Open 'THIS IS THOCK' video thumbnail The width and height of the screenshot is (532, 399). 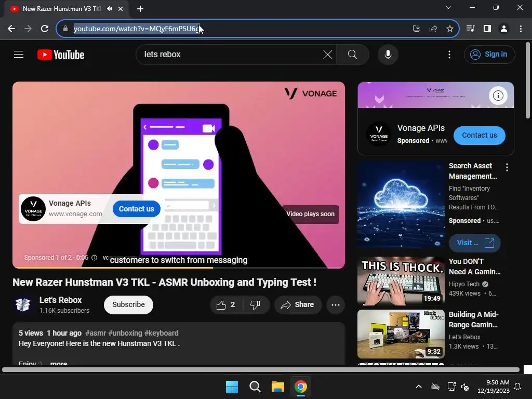pyautogui.click(x=401, y=281)
